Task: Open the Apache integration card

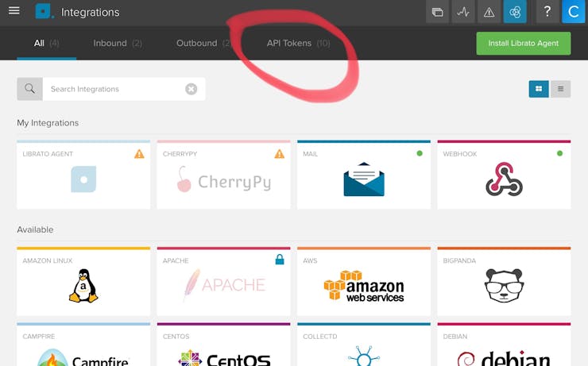Action: pyautogui.click(x=223, y=281)
